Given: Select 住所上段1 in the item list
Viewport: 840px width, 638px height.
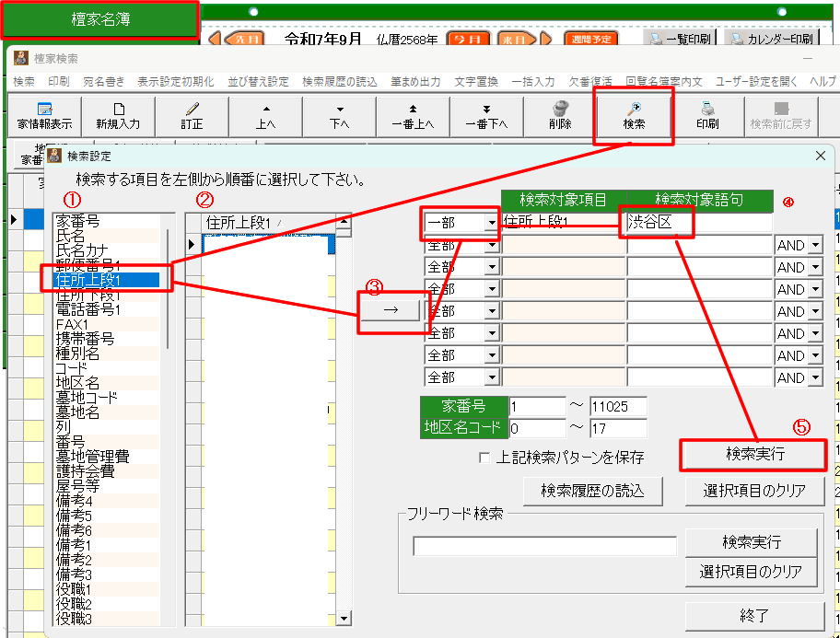Looking at the screenshot, I should (107, 280).
